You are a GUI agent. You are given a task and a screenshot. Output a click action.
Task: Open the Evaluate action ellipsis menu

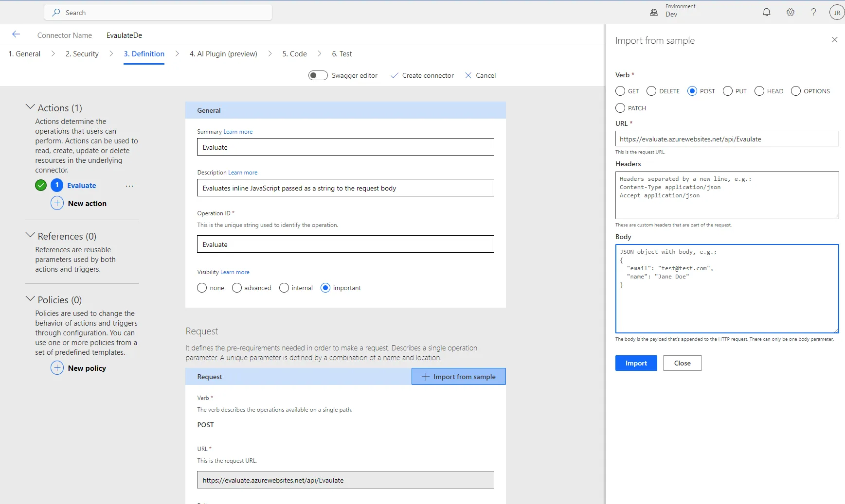[129, 186]
